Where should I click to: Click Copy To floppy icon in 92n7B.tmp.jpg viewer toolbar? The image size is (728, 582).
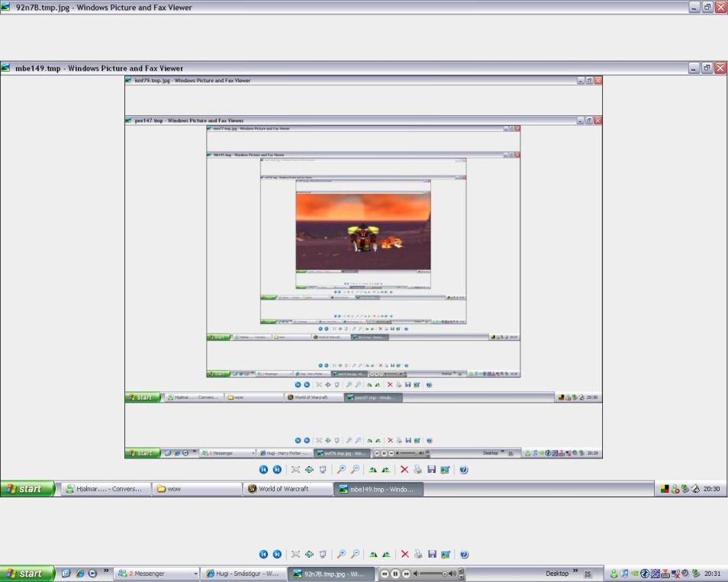point(432,554)
